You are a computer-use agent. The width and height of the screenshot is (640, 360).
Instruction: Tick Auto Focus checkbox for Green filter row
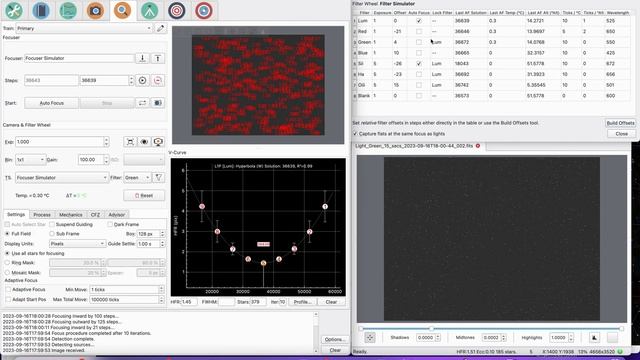coord(419,42)
